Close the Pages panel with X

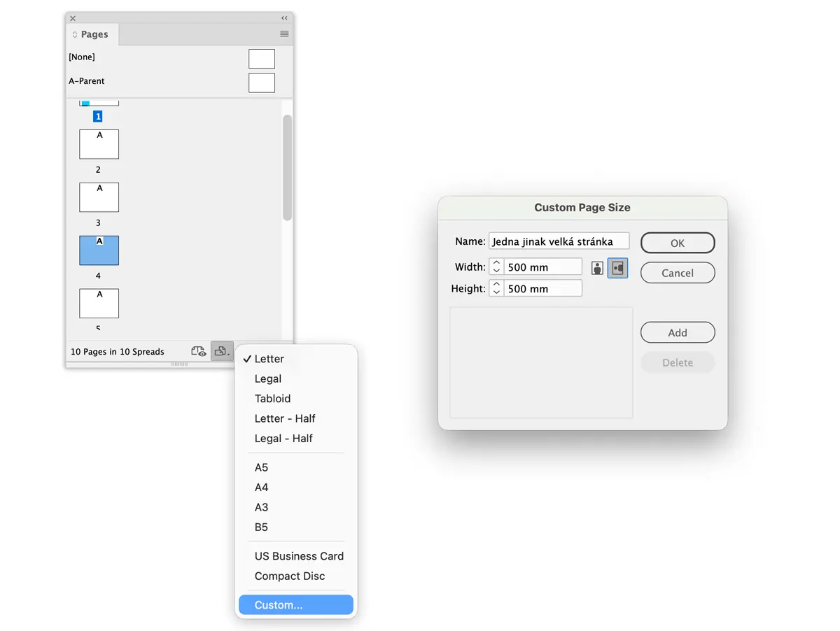coord(73,18)
